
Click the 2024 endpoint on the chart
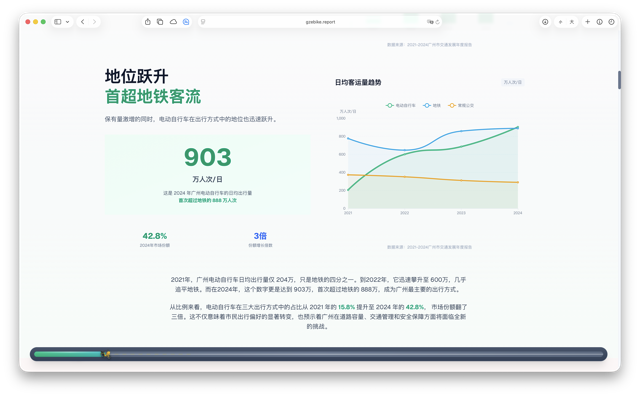pyautogui.click(x=518, y=128)
